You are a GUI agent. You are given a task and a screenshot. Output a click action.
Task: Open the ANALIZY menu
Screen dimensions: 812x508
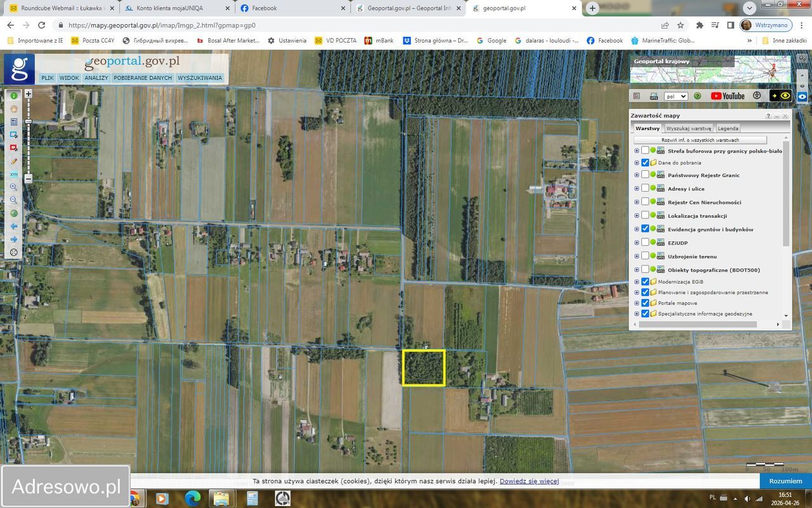(x=96, y=78)
